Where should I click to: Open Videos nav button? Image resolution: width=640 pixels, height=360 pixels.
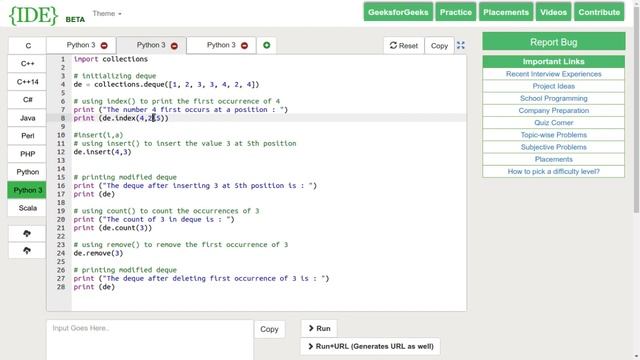click(x=553, y=12)
